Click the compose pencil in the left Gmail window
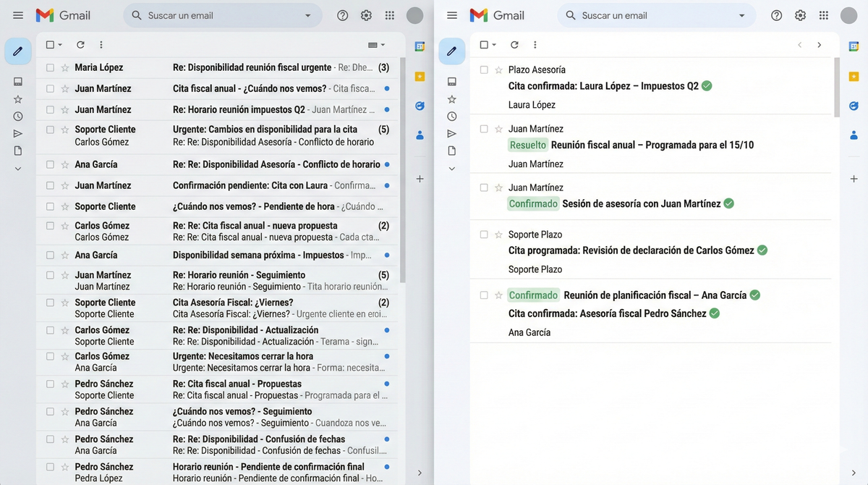Image resolution: width=868 pixels, height=485 pixels. (17, 51)
